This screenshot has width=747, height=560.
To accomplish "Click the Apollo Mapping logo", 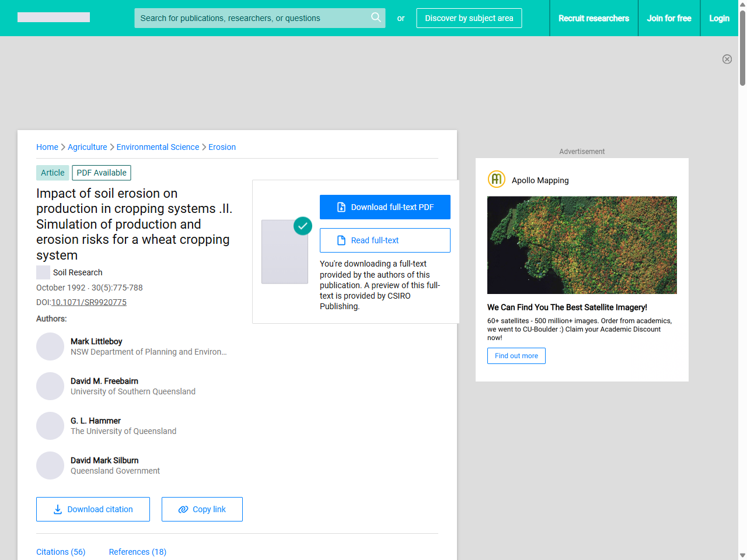I will (x=496, y=179).
